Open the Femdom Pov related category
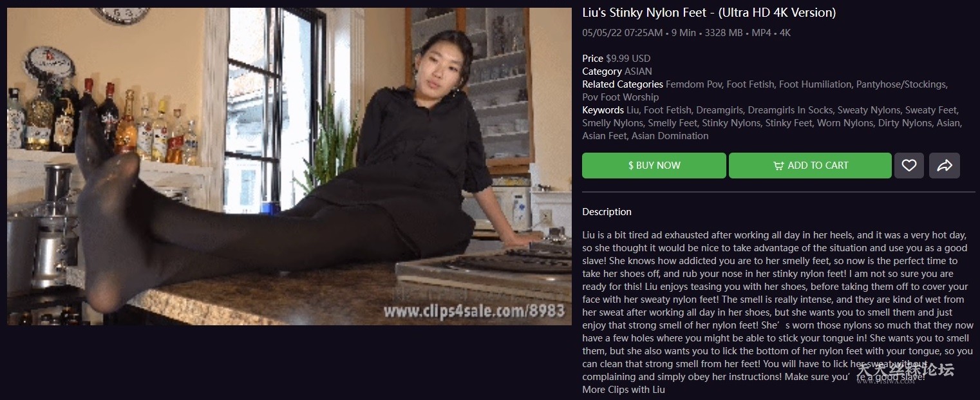The height and width of the screenshot is (400, 980). point(694,84)
